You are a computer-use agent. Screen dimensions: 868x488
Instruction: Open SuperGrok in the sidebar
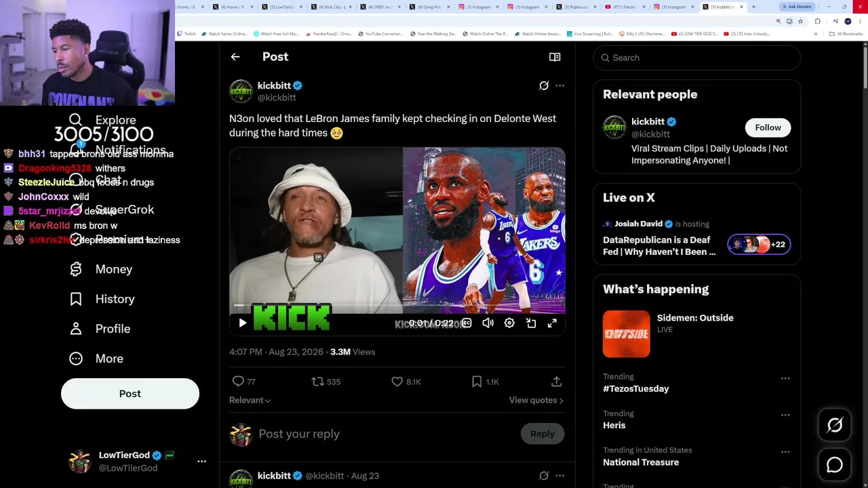pos(112,209)
